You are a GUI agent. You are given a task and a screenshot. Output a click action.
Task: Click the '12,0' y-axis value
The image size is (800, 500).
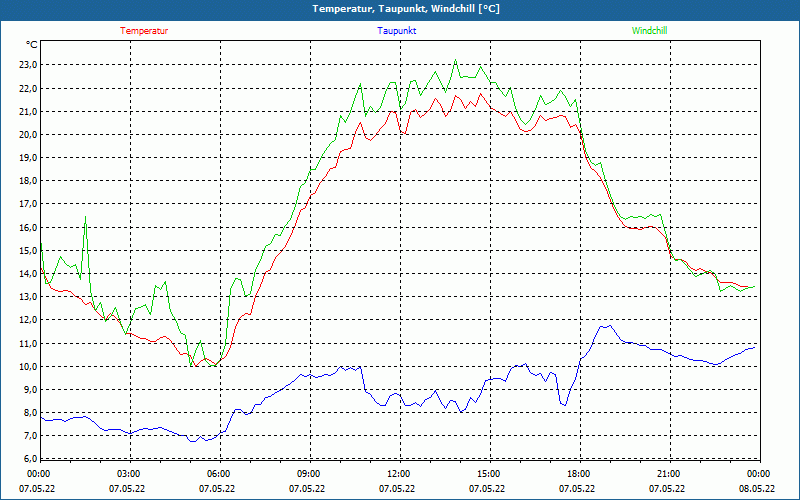(x=28, y=320)
